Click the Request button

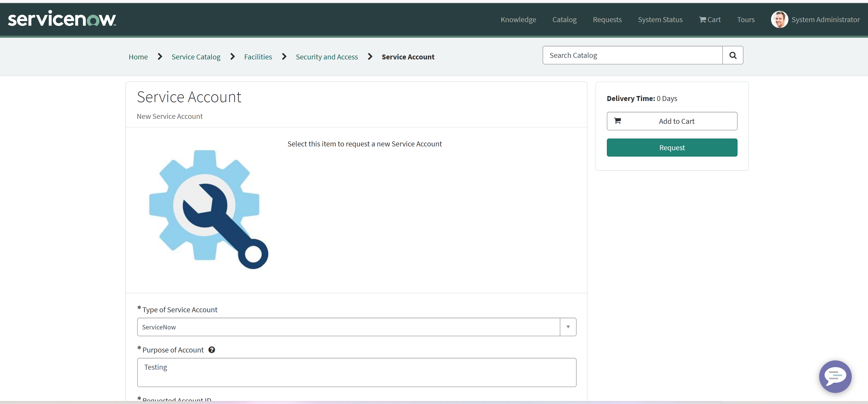pos(672,148)
